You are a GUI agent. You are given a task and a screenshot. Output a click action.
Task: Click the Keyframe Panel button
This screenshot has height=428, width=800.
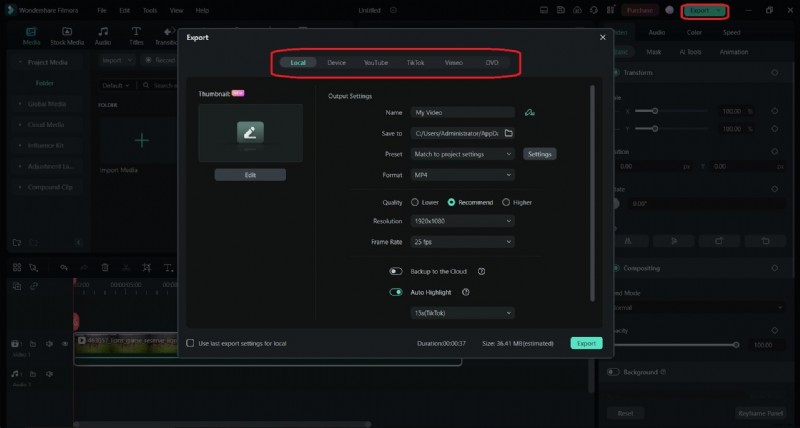point(760,413)
